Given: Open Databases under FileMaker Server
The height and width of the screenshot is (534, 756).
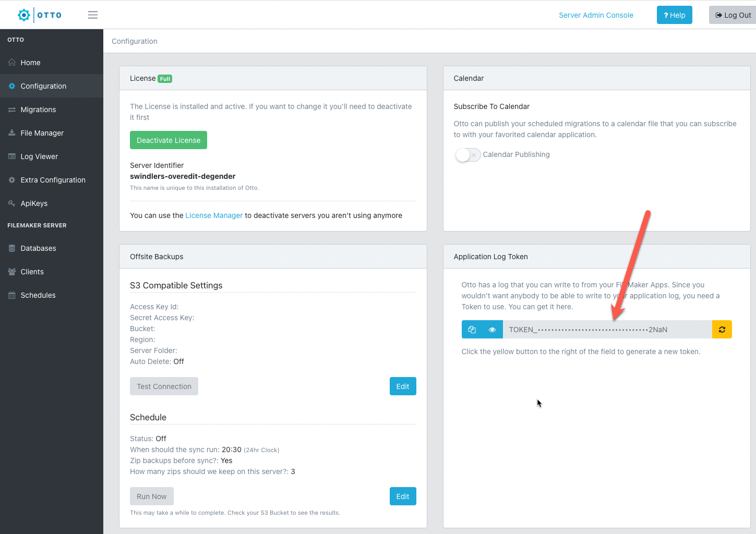Looking at the screenshot, I should click(x=52, y=248).
